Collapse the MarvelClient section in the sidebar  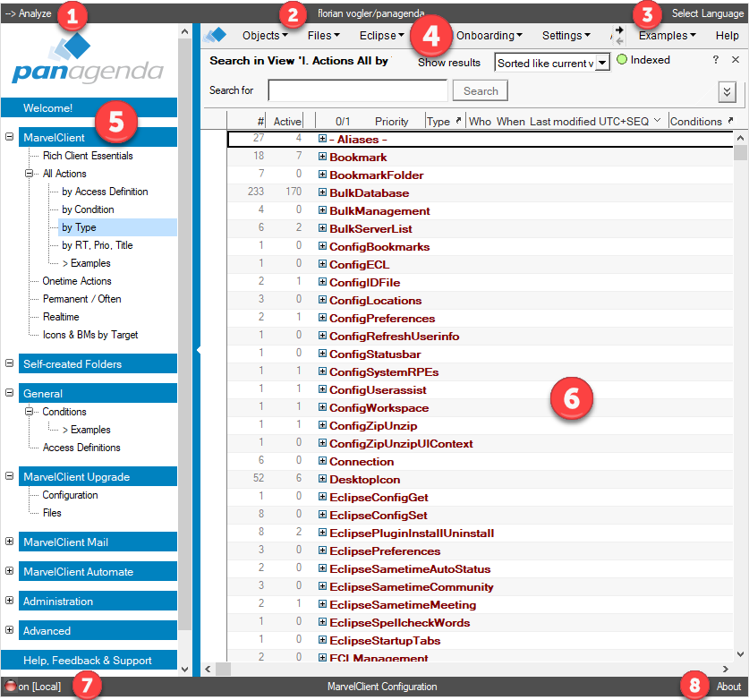point(10,138)
